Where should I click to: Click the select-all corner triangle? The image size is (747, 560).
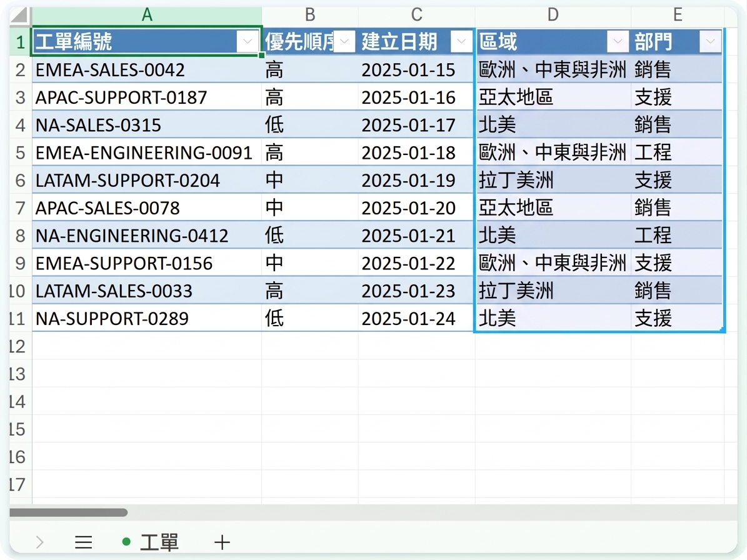click(20, 15)
